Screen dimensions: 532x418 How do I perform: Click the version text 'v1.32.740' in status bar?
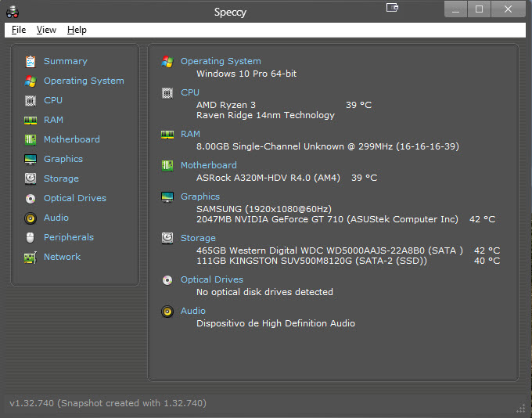click(31, 403)
